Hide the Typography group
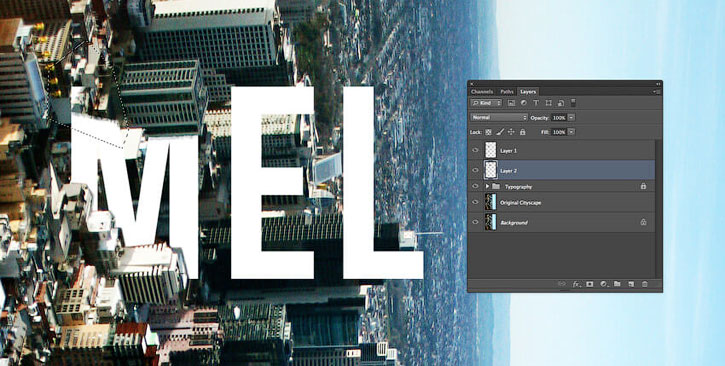Viewport: 725px width, 366px height. pos(475,186)
